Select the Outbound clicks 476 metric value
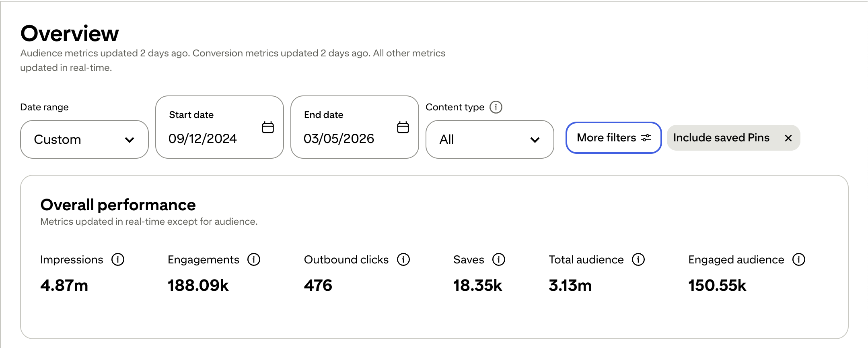868x348 pixels. coord(318,286)
